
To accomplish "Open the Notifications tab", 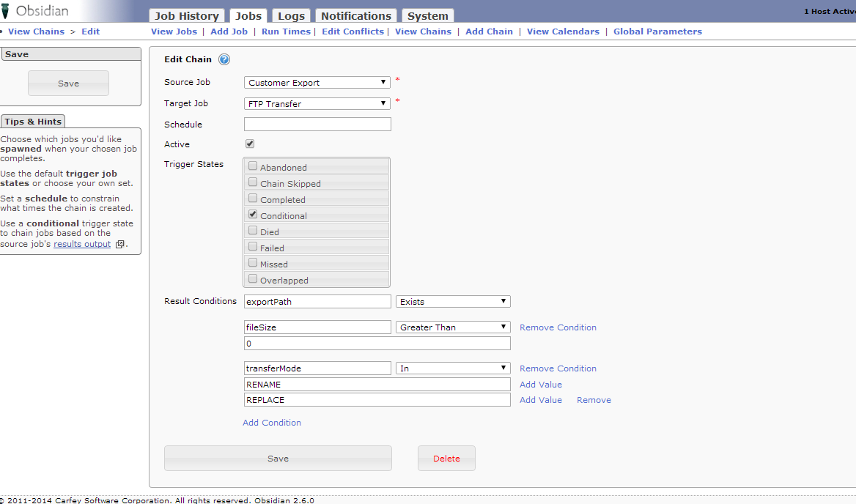I will click(x=356, y=16).
